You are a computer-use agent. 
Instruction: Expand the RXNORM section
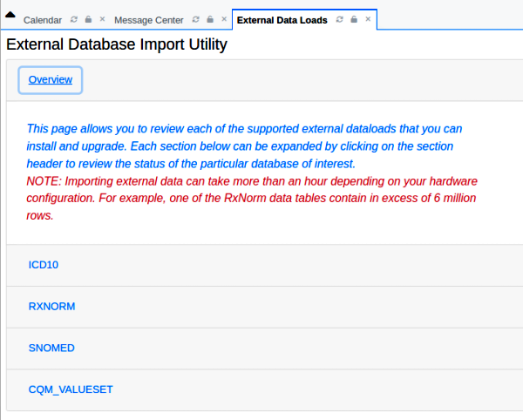click(x=51, y=306)
